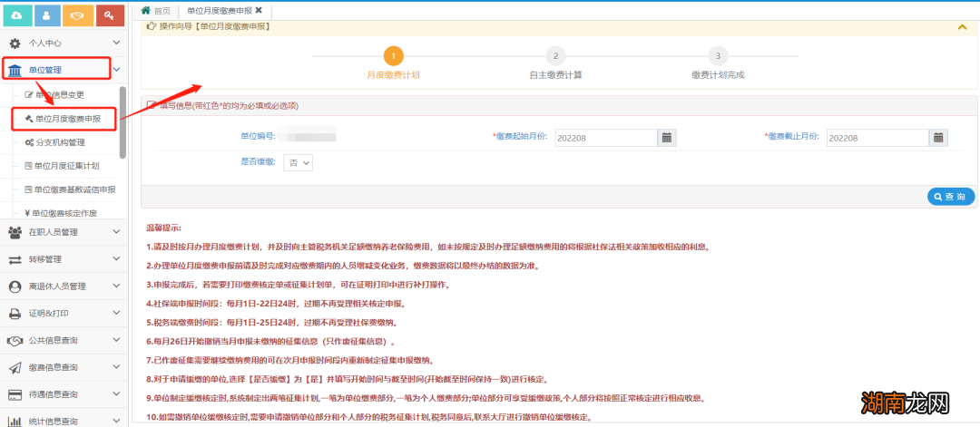Image resolution: width=980 pixels, height=427 pixels.
Task: Click the handshake icon beside 公共信息查询
Action: point(15,340)
